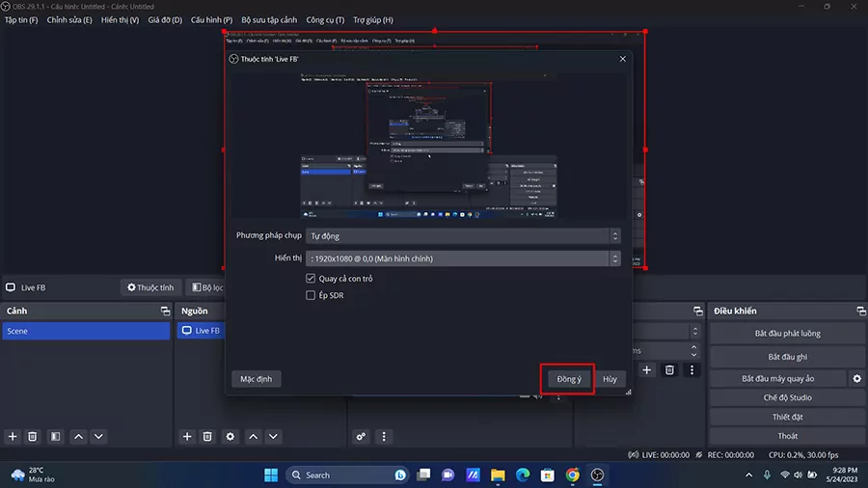Click the dialog resize grip corner
Image resolution: width=868 pixels, height=488 pixels.
628,392
